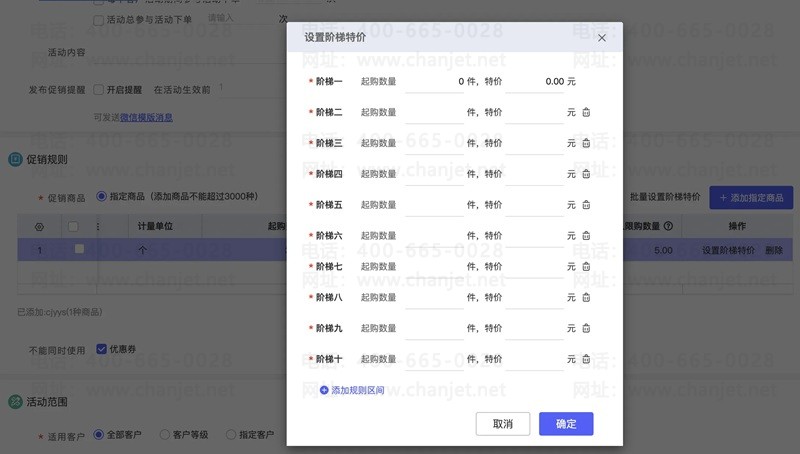Click 阶梯二 特价 input field
The height and width of the screenshot is (454, 800).
click(x=535, y=113)
